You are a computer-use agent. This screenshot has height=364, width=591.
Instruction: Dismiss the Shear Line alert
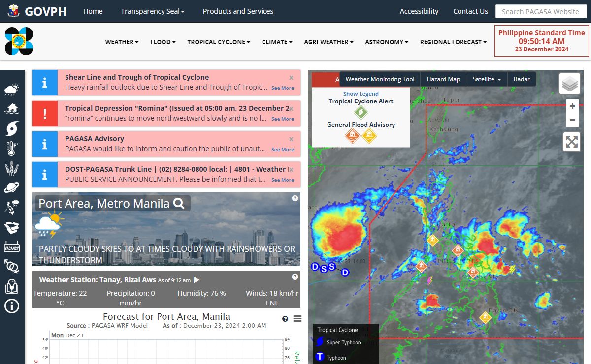(x=291, y=77)
